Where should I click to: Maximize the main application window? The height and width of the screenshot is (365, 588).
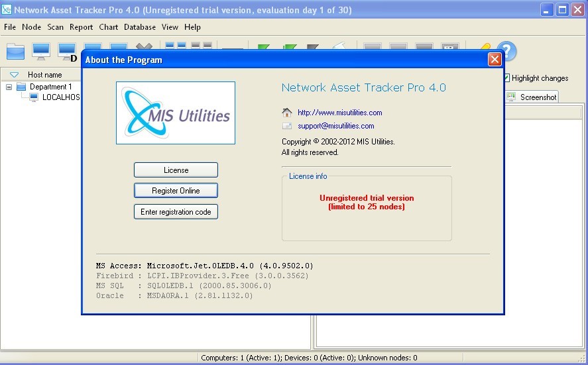click(x=563, y=10)
